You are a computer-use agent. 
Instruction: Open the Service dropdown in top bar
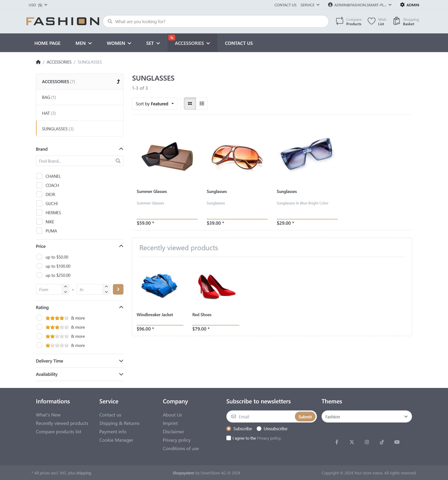(x=310, y=5)
